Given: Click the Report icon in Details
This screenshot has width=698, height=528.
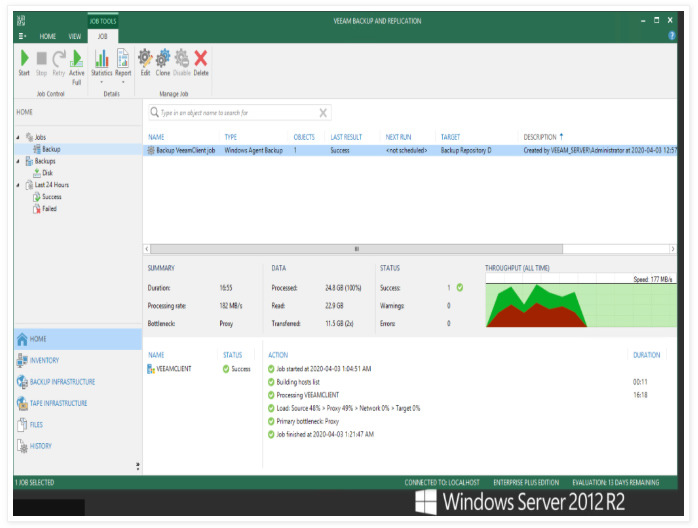Looking at the screenshot, I should coord(123,62).
